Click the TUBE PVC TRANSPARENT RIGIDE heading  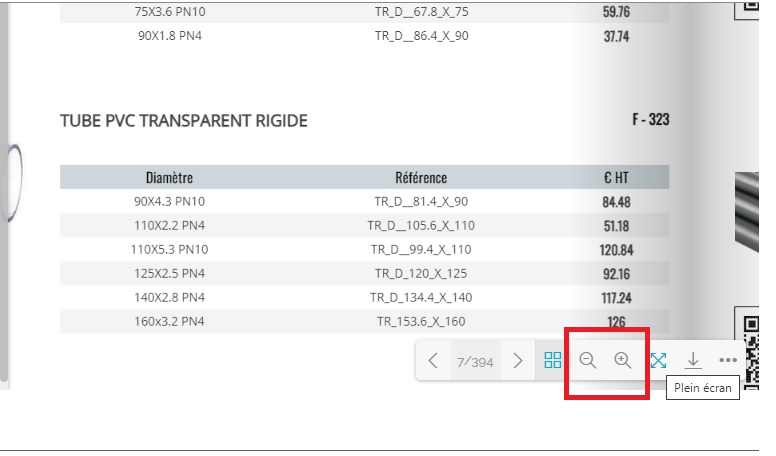tap(184, 121)
